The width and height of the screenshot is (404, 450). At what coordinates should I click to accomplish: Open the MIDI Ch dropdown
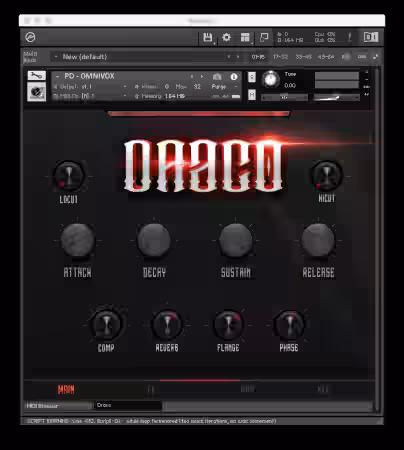[x=90, y=96]
